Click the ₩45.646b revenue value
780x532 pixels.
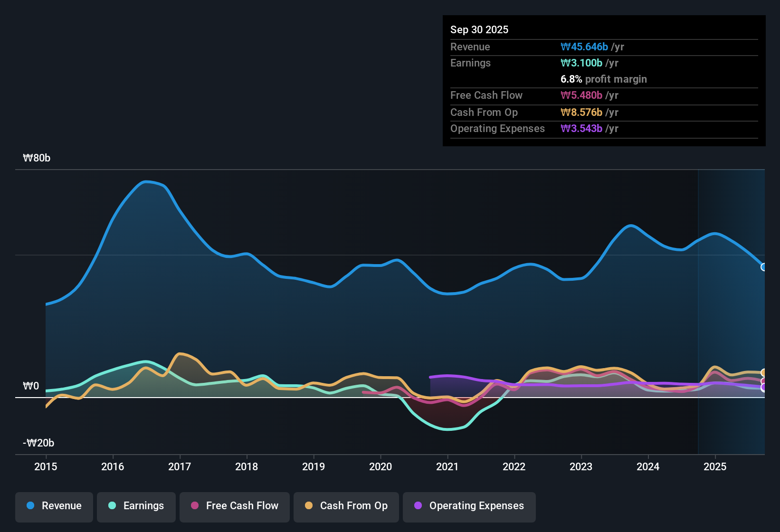pos(584,47)
